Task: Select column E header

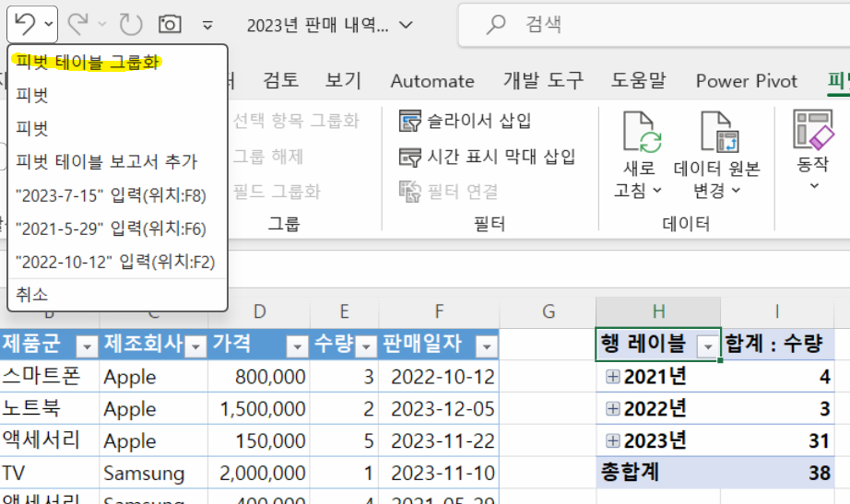Action: pos(344,312)
